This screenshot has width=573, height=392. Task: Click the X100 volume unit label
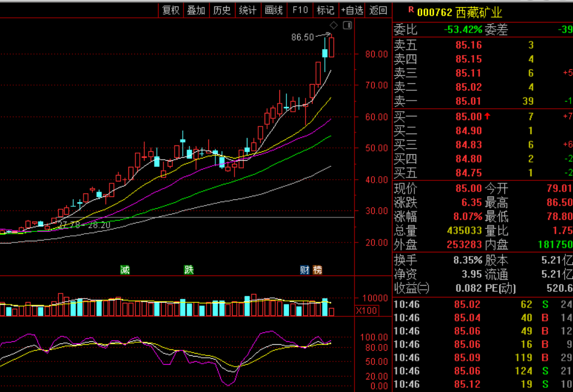pyautogui.click(x=366, y=311)
